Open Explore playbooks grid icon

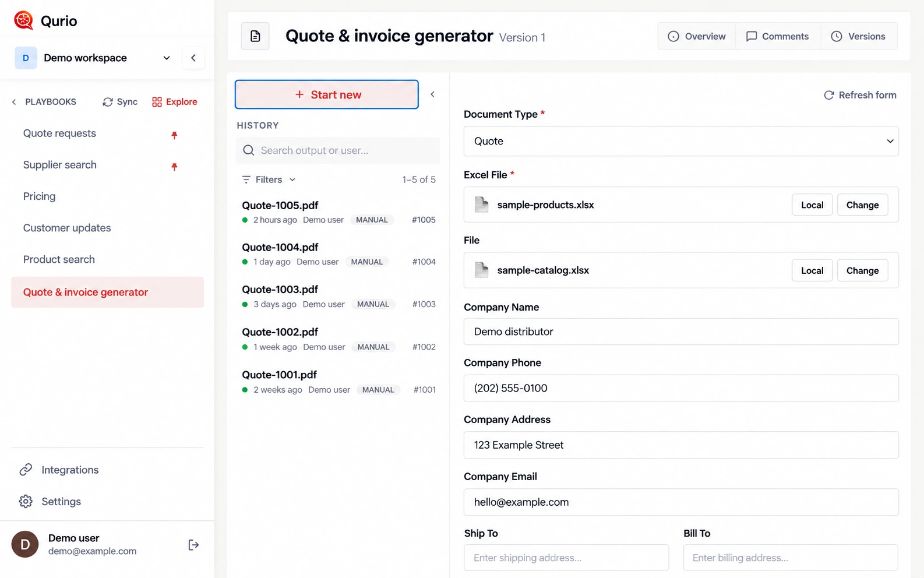(157, 102)
